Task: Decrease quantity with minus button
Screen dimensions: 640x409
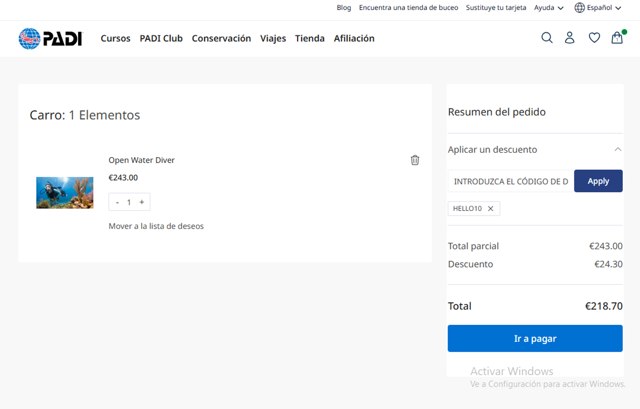Action: coord(118,202)
